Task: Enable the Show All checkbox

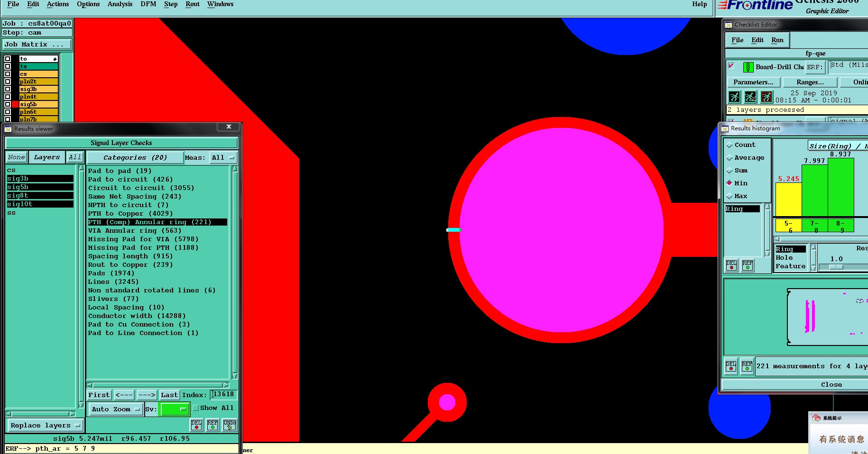Action: coord(195,408)
